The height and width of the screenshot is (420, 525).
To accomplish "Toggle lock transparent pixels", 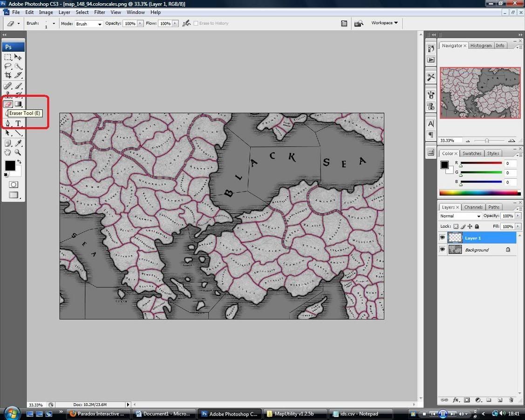I will coord(456,227).
